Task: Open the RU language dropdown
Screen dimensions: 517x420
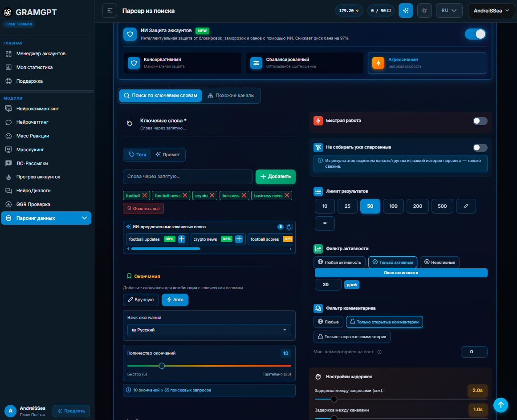Action: click(x=449, y=11)
